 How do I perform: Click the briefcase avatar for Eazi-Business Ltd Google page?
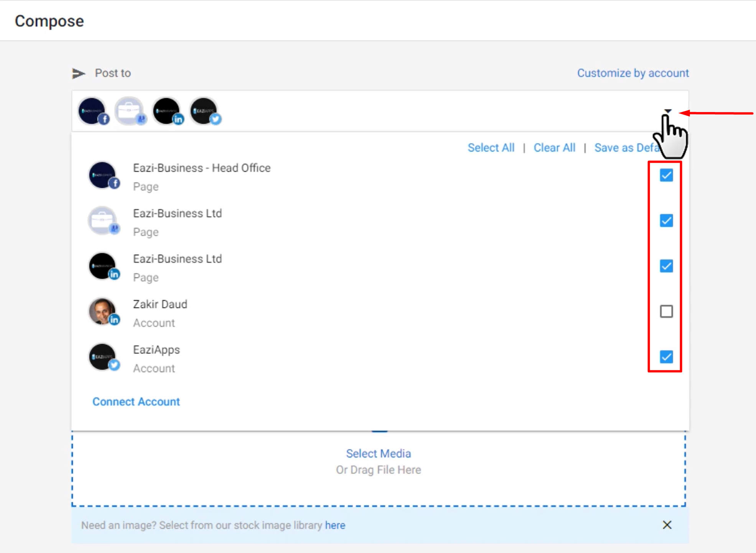[x=104, y=221]
